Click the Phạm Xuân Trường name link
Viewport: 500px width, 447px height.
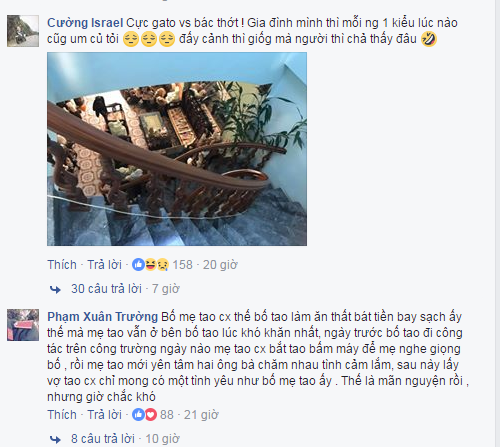pos(102,317)
